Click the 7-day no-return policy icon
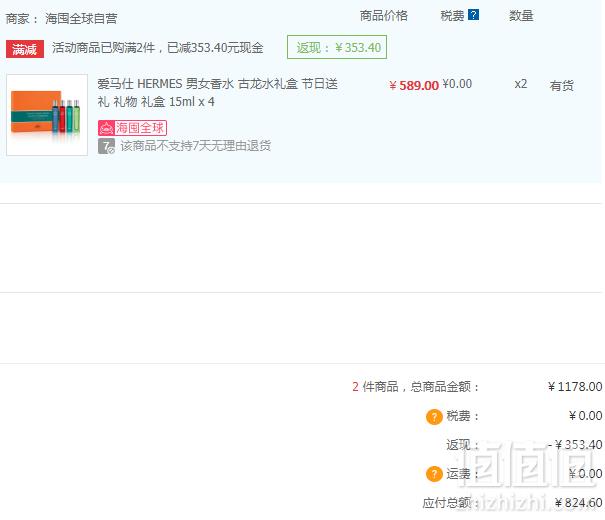The height and width of the screenshot is (520, 605). pos(106,146)
